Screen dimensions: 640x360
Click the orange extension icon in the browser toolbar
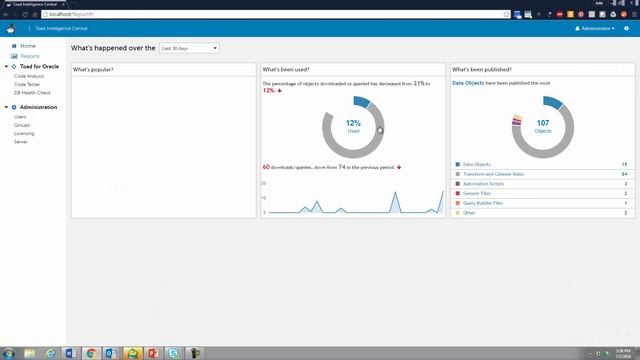click(570, 14)
